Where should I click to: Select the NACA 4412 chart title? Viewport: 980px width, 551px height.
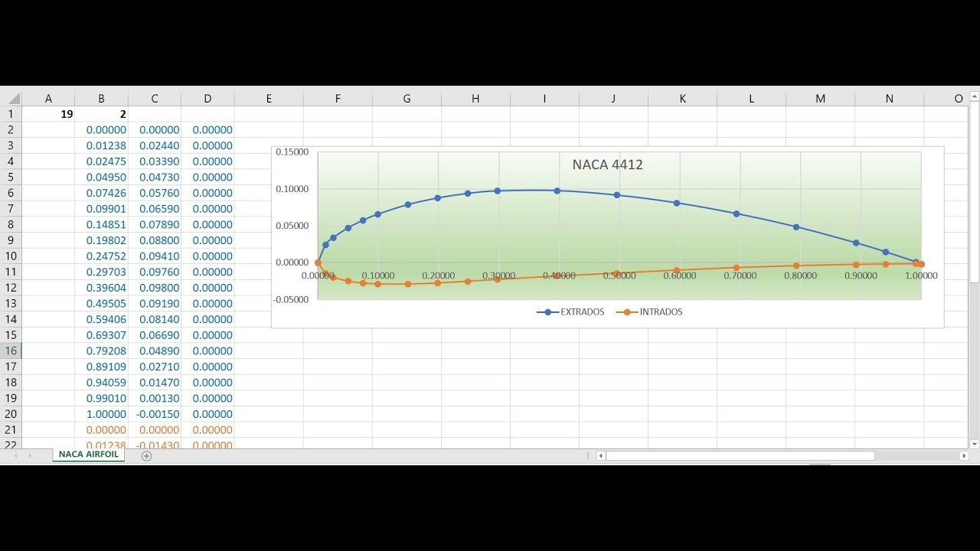(x=608, y=165)
